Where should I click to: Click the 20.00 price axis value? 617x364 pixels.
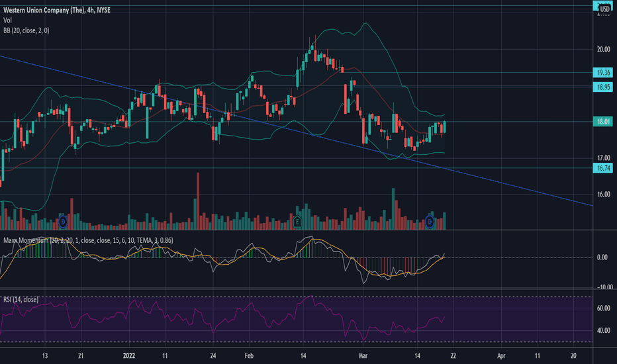(604, 50)
